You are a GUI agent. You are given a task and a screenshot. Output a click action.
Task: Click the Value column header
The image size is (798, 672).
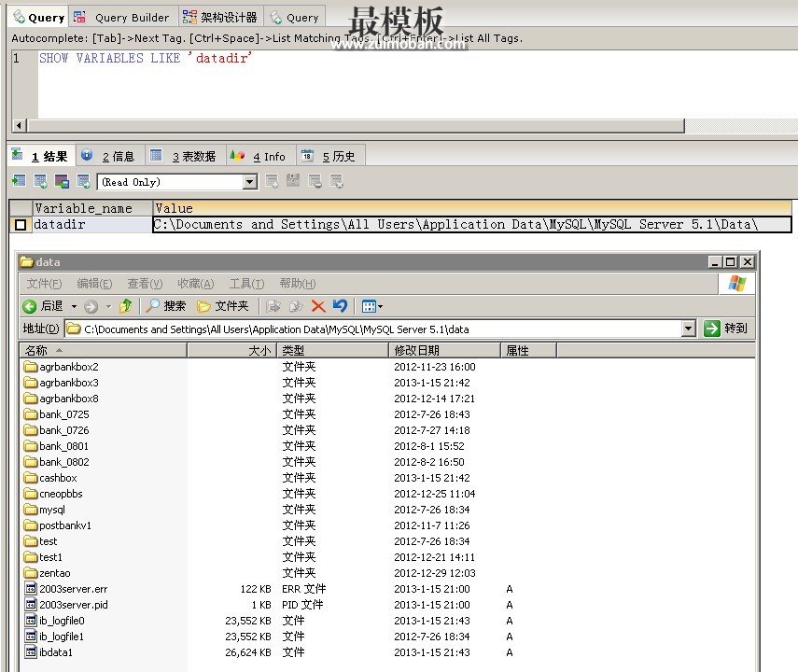point(471,208)
